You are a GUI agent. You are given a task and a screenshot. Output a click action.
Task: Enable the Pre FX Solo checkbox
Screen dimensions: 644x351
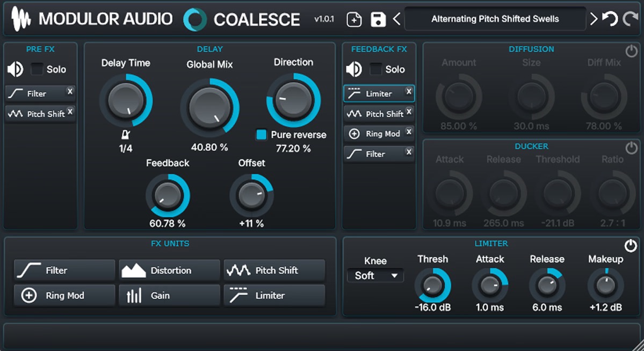[x=37, y=69]
